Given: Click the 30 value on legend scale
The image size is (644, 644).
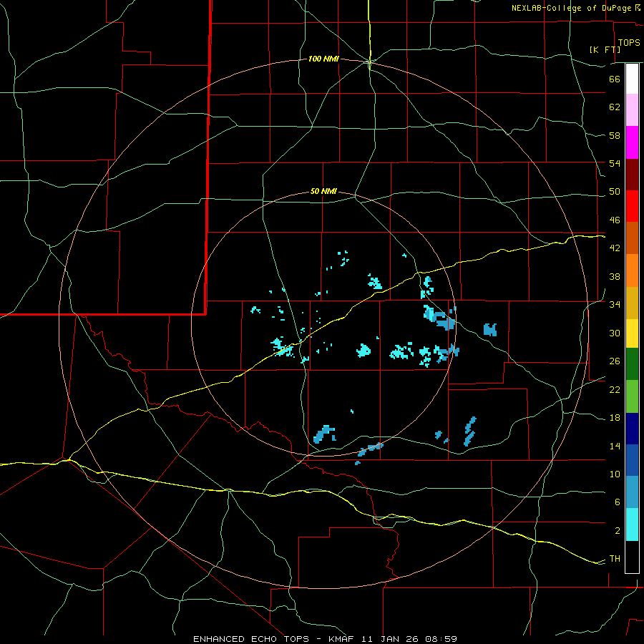Looking at the screenshot, I should [x=614, y=333].
